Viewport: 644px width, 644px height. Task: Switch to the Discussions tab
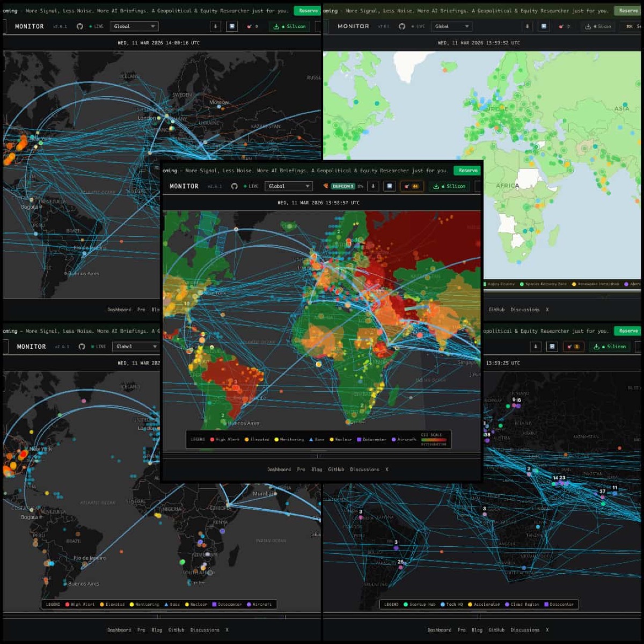pyautogui.click(x=364, y=469)
